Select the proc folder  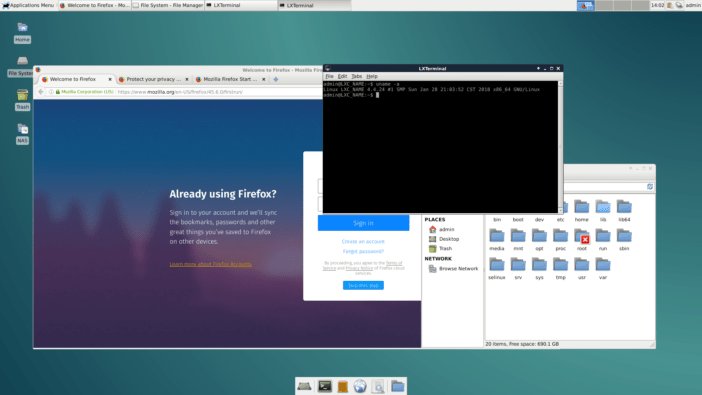(561, 240)
